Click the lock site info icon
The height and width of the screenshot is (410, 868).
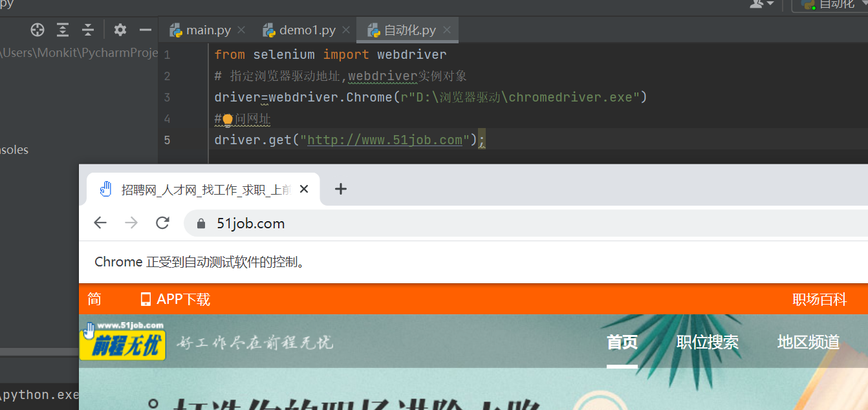[x=201, y=224]
